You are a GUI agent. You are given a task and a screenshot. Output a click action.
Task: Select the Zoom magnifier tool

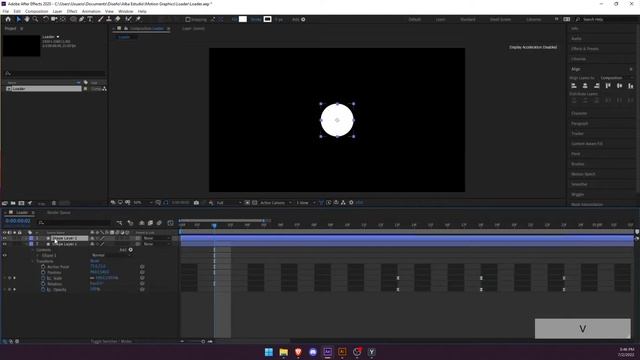click(x=36, y=19)
